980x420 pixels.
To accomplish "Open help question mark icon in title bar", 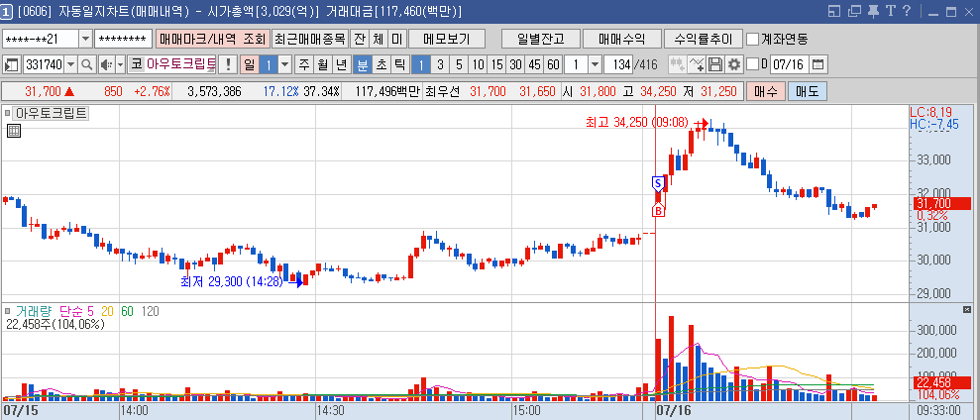I will tap(907, 11).
